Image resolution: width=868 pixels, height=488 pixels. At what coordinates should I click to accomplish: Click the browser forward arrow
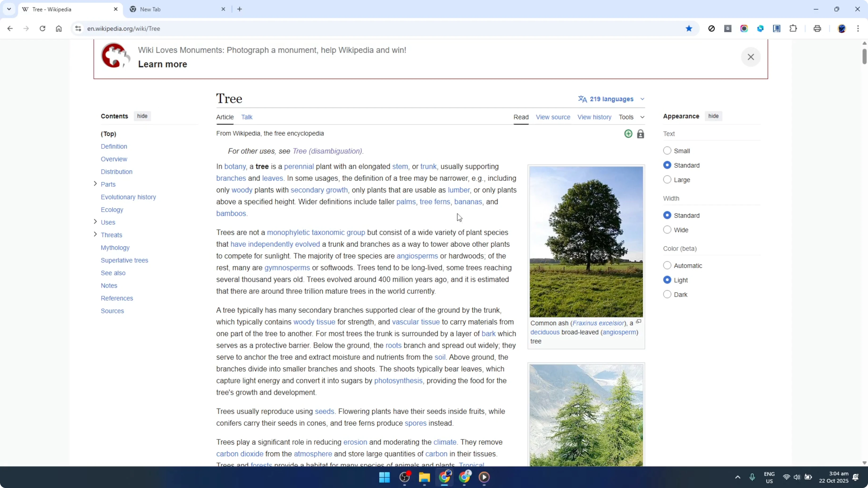click(x=26, y=29)
